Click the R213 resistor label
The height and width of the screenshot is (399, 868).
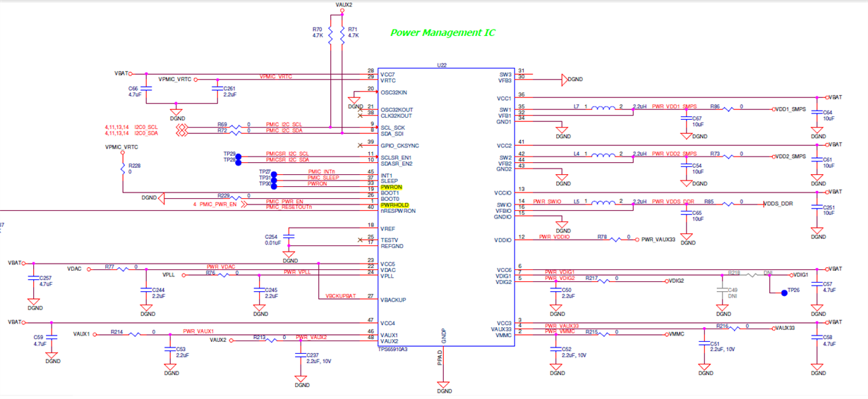tap(260, 337)
